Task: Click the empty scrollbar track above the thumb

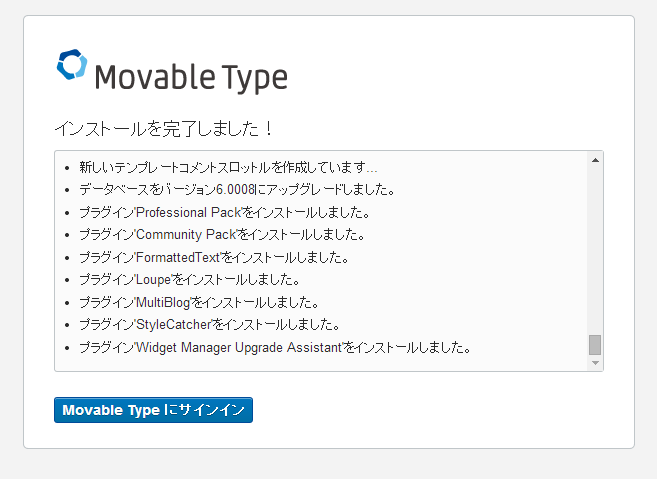Action: click(x=595, y=250)
